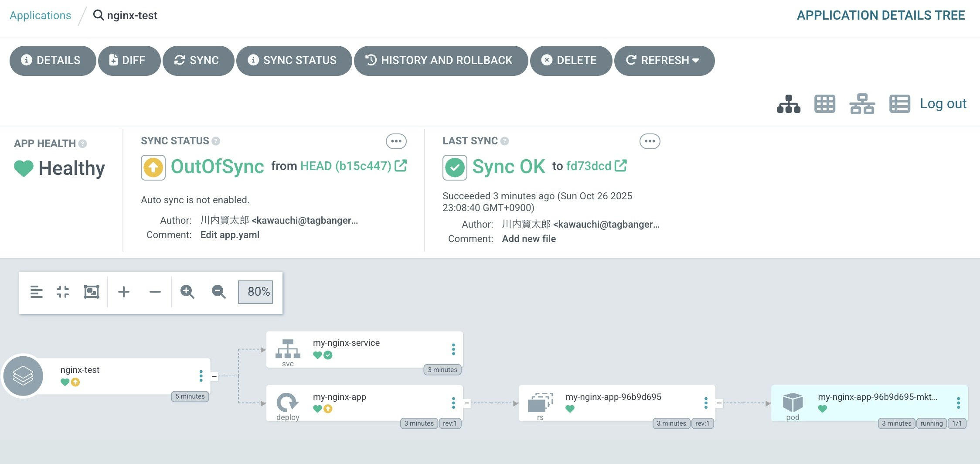The height and width of the screenshot is (464, 980).
Task: Collapse children of nginx-test node
Action: point(214,376)
